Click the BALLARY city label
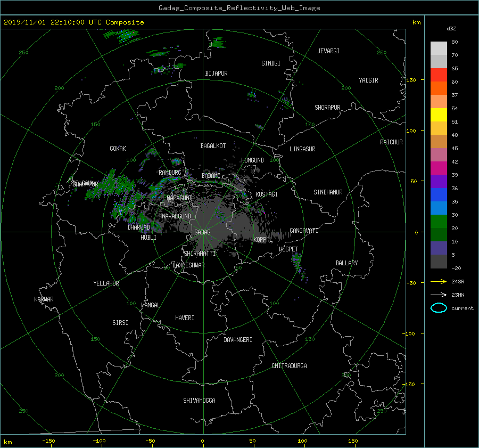The image size is (479, 448). point(346,263)
